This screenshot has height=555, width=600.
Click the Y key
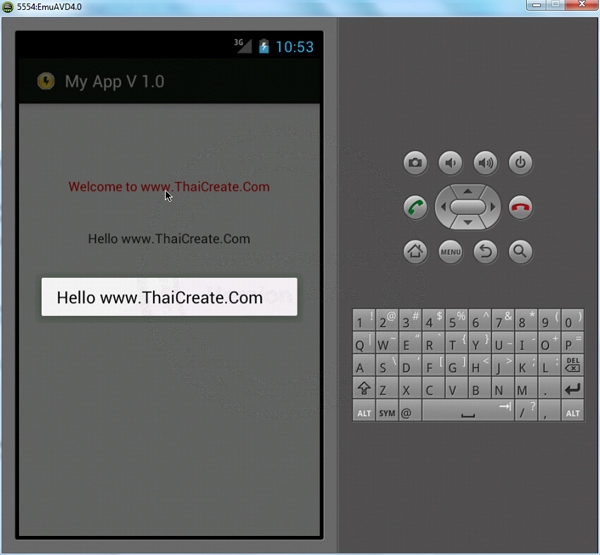(479, 343)
